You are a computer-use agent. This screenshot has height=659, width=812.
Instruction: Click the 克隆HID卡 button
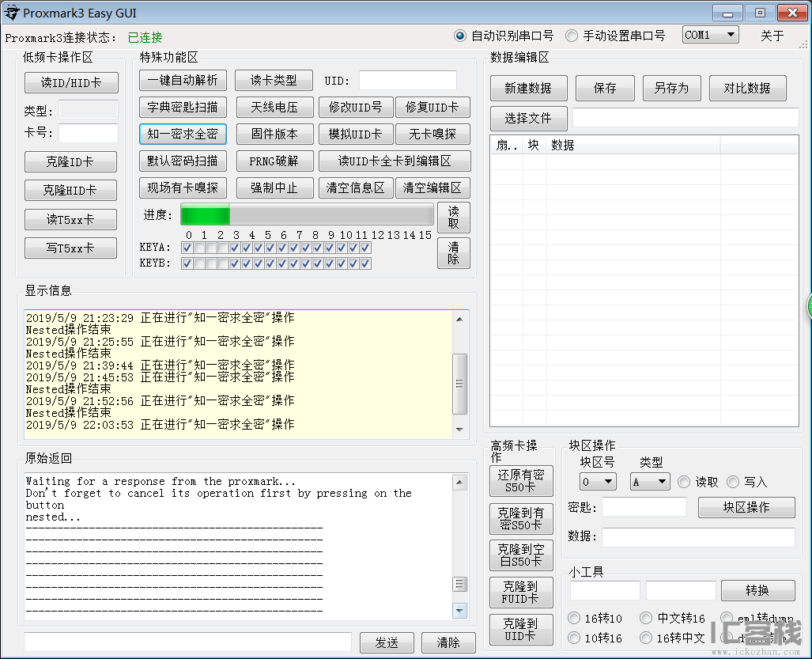point(70,191)
